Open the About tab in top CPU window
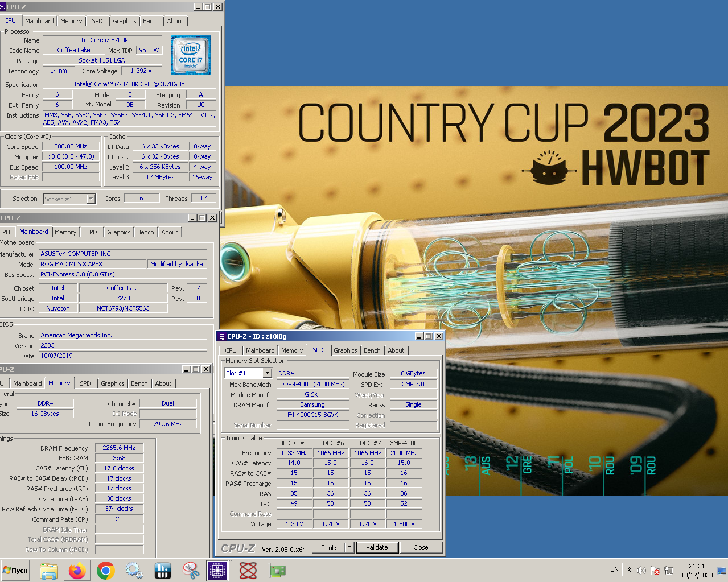Viewport: 728px width, 582px height. point(175,21)
